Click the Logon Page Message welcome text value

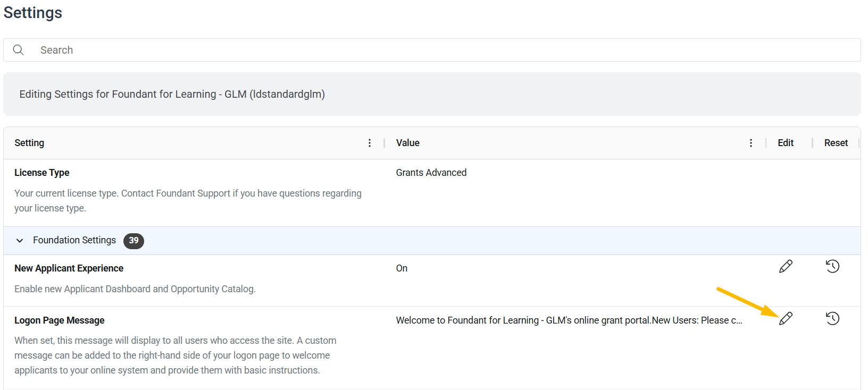click(569, 320)
